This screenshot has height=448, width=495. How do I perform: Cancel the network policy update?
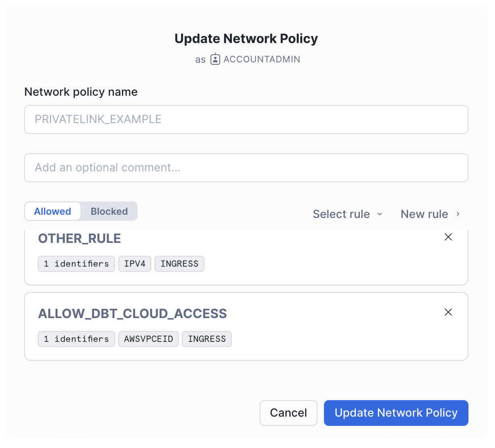[288, 413]
